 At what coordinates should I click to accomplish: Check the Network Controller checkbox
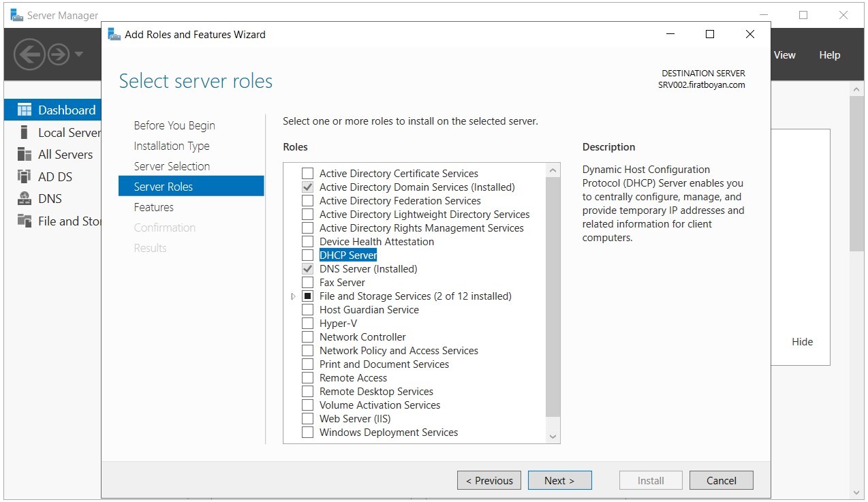(x=308, y=337)
